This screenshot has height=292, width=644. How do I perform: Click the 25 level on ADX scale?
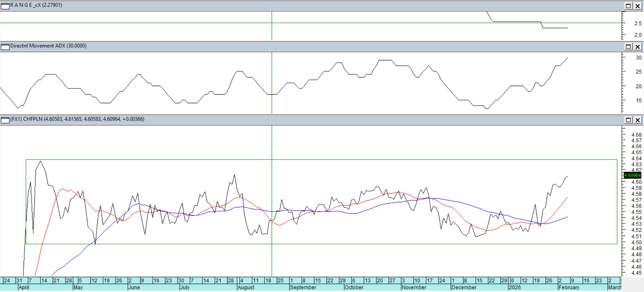pyautogui.click(x=638, y=72)
